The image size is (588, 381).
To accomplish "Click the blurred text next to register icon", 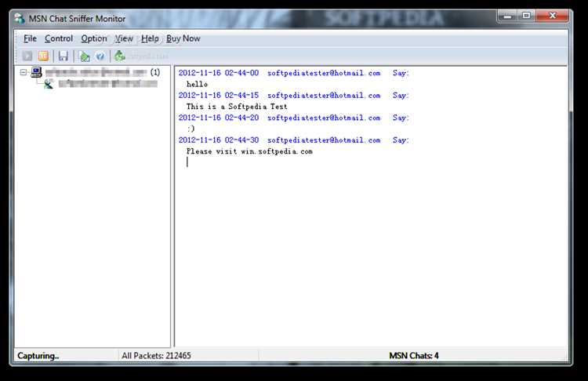I will click(148, 56).
